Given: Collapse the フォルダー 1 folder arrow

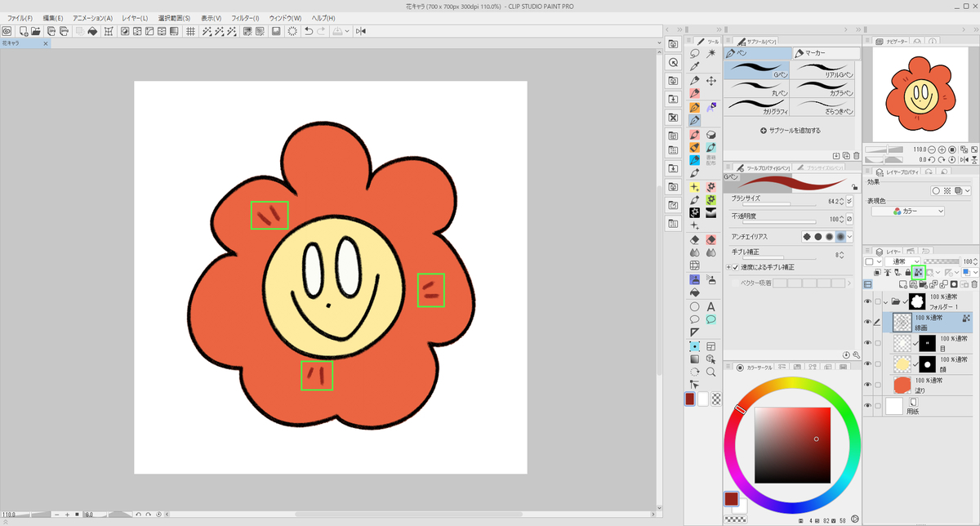Looking at the screenshot, I should [885, 301].
